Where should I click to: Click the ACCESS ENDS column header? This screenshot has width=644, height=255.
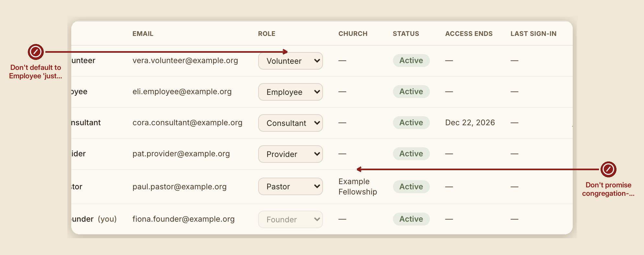click(x=469, y=34)
